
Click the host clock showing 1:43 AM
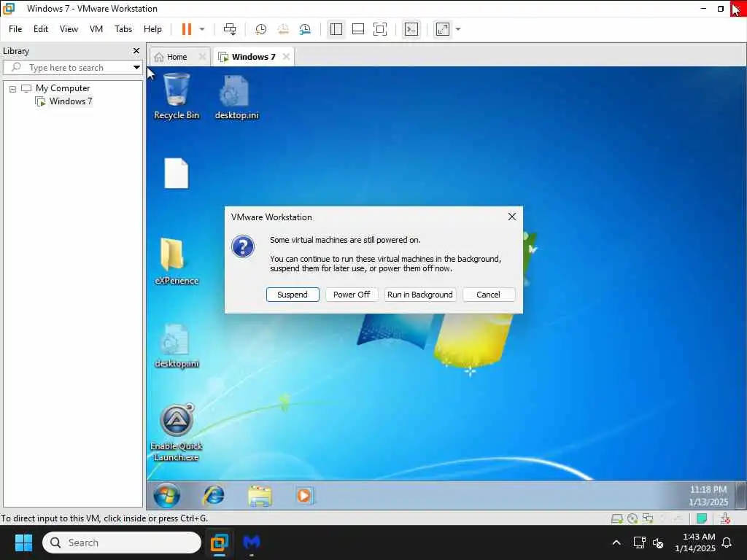(695, 542)
